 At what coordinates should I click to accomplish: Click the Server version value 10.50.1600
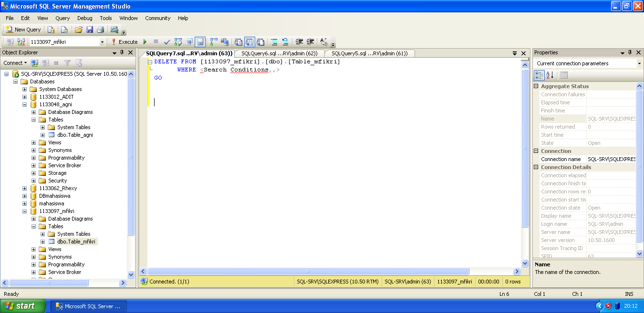(601, 240)
